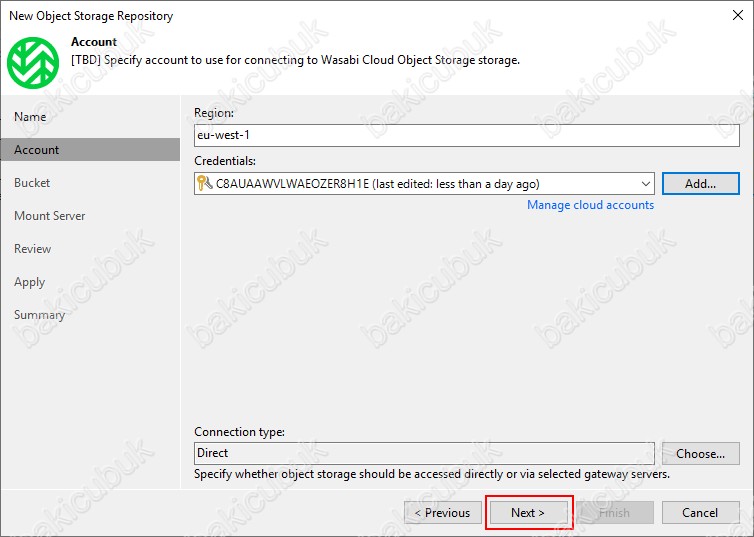Click the Choose... connection type button
Viewport: 754px width, 537px height.
click(x=701, y=453)
